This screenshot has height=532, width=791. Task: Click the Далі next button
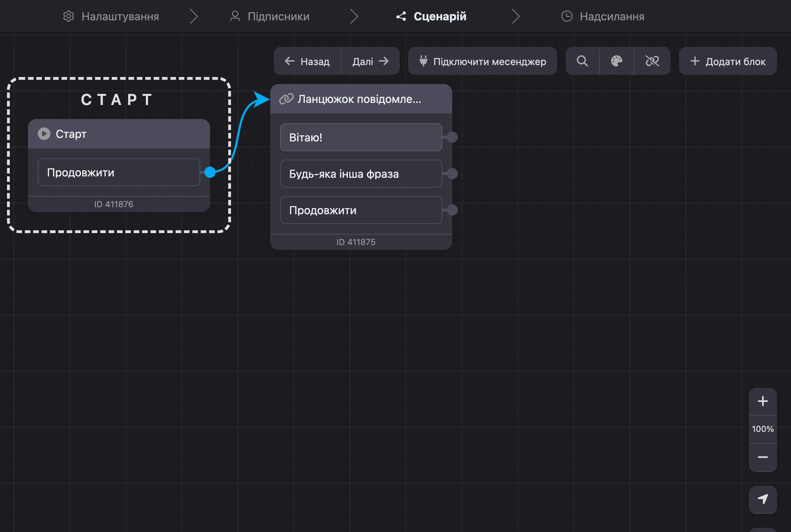coord(370,61)
